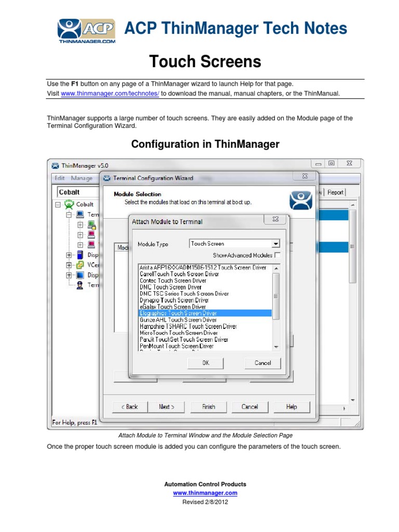The image size is (399, 532).
Task: Open the www.thinmanager.com footer link
Action: tap(205, 493)
